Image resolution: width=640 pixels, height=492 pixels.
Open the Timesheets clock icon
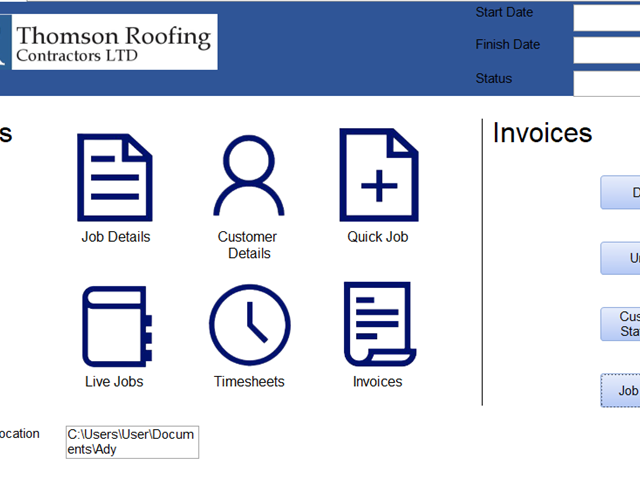click(249, 327)
